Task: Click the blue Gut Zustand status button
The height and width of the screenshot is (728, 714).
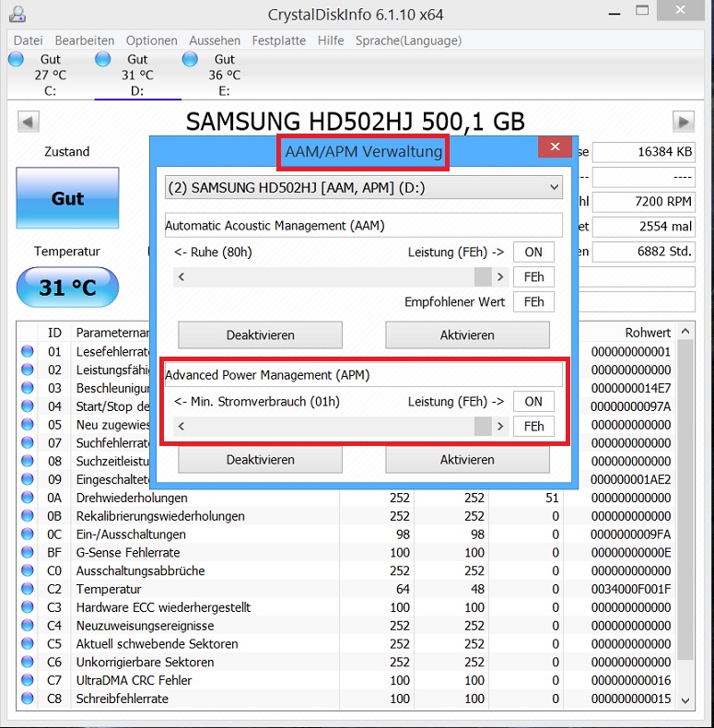Action: click(x=67, y=198)
